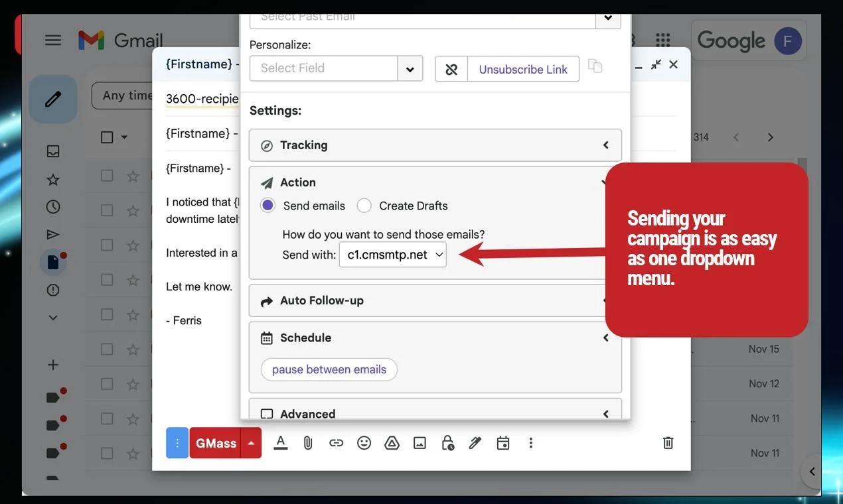Go to previous page of emails

[x=736, y=137]
